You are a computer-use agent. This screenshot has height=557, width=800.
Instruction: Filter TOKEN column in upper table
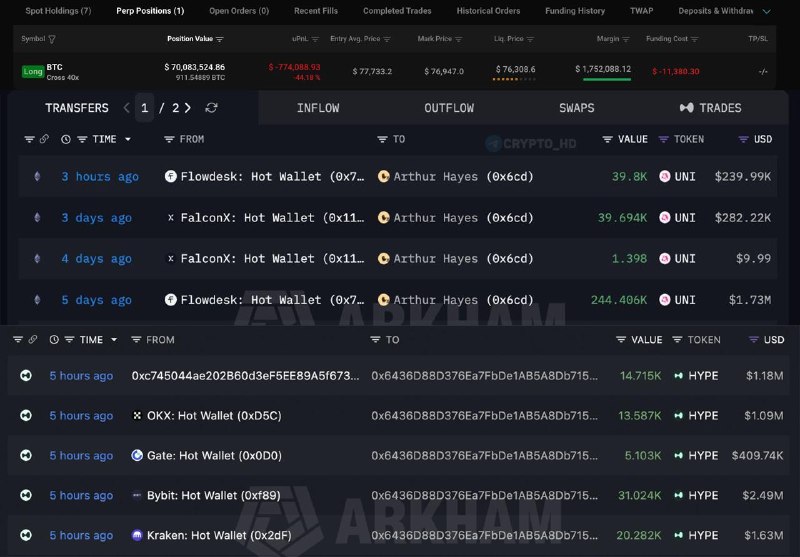click(663, 139)
